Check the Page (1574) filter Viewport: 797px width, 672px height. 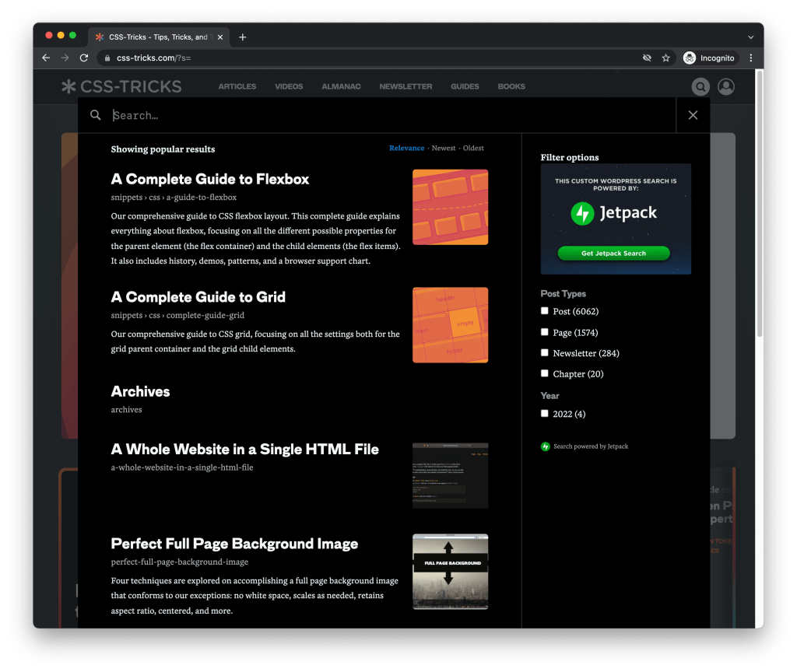[544, 332]
